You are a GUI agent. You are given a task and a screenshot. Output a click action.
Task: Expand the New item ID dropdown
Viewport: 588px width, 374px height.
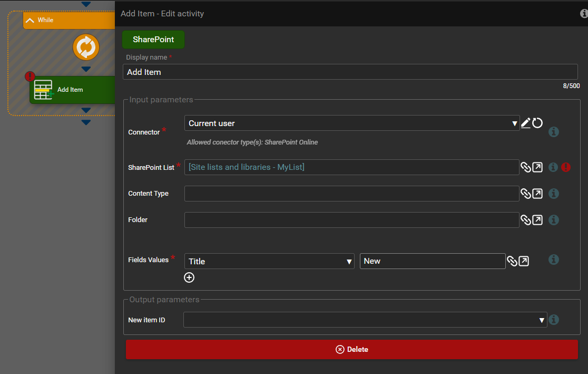(365, 320)
